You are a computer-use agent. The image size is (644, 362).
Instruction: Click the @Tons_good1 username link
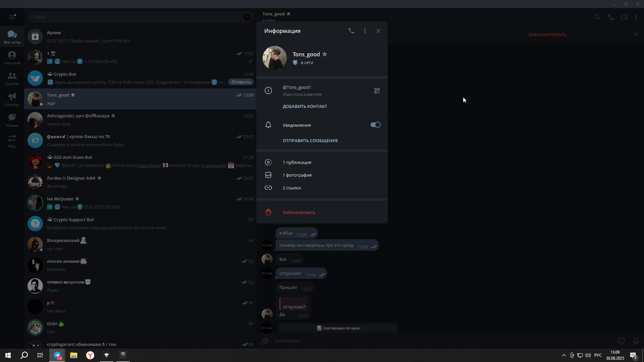297,87
